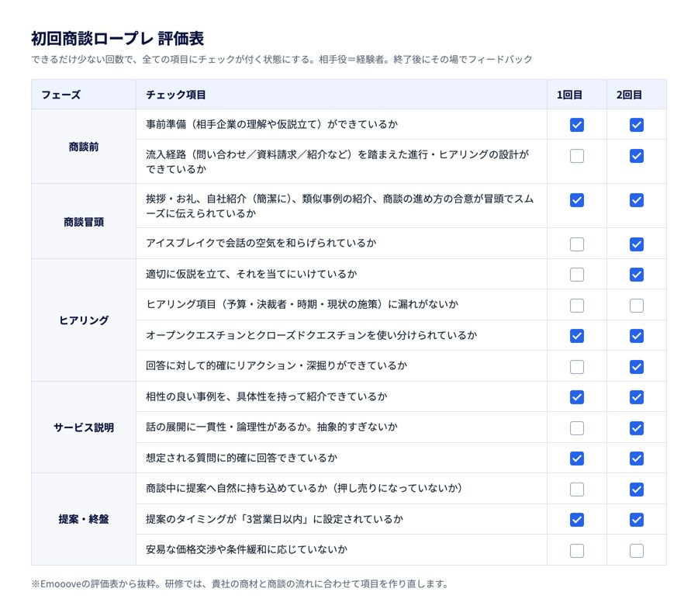Screen dimensions: 698x616
Task: Uncheck 2回目 box for 挨拶・お礼 row
Action: pos(636,200)
